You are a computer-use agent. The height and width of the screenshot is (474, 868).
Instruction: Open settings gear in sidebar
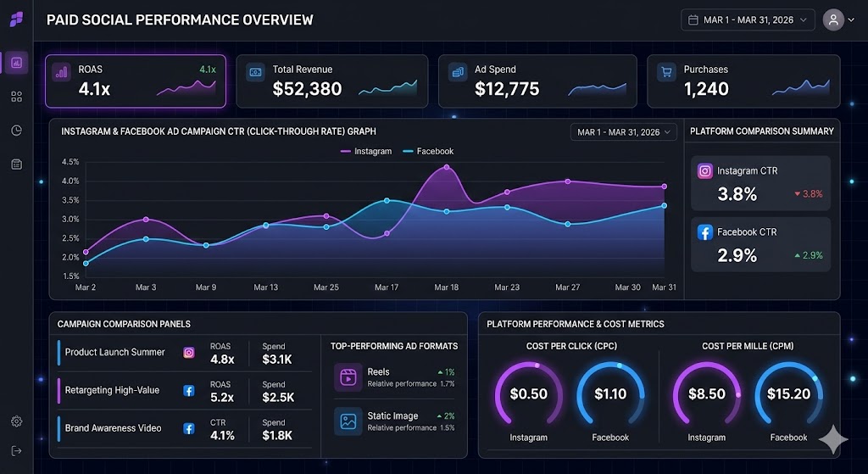[16, 421]
